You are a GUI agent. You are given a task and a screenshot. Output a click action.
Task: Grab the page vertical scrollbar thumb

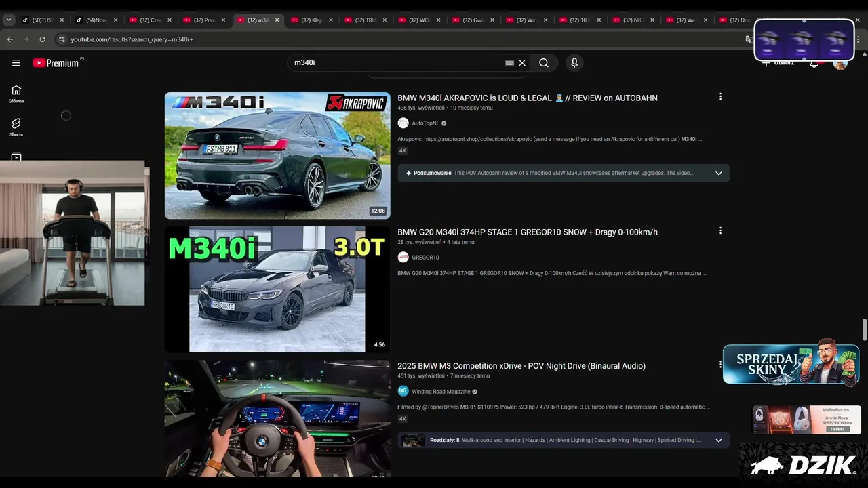pyautogui.click(x=864, y=329)
